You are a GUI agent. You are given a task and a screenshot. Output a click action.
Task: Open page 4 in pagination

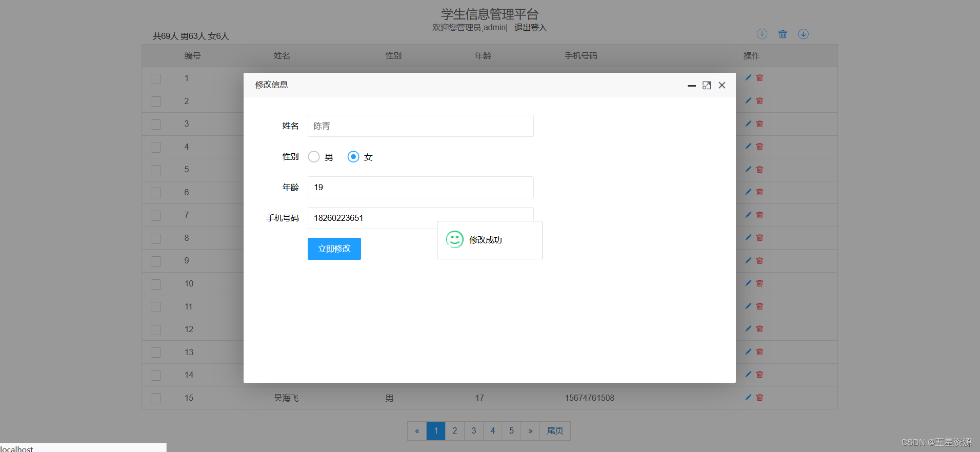493,431
